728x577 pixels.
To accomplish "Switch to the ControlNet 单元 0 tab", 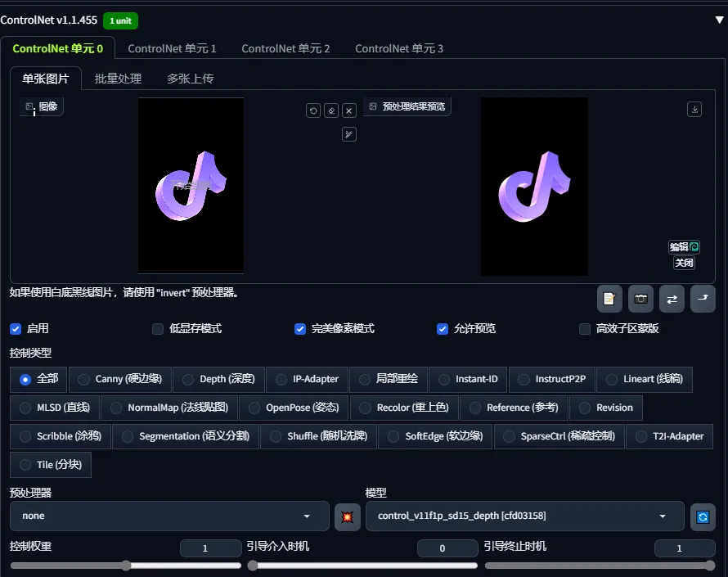I will click(x=57, y=48).
